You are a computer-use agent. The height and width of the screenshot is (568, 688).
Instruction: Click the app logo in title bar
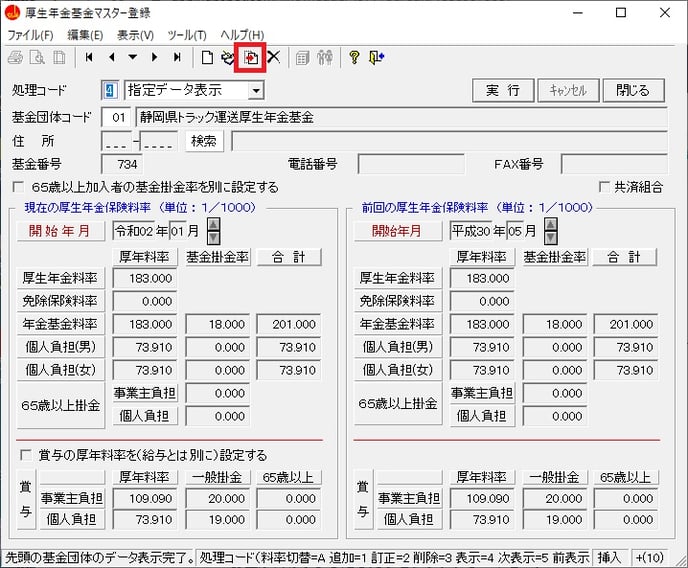[12, 12]
